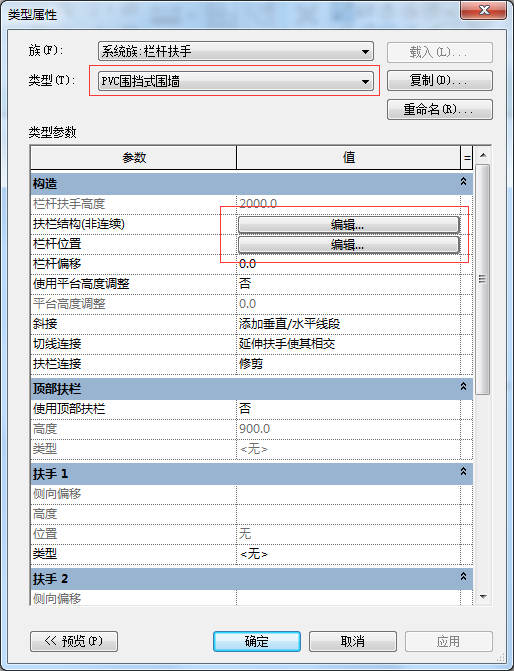Click the 取消 button
This screenshot has width=514, height=671.
click(x=353, y=641)
